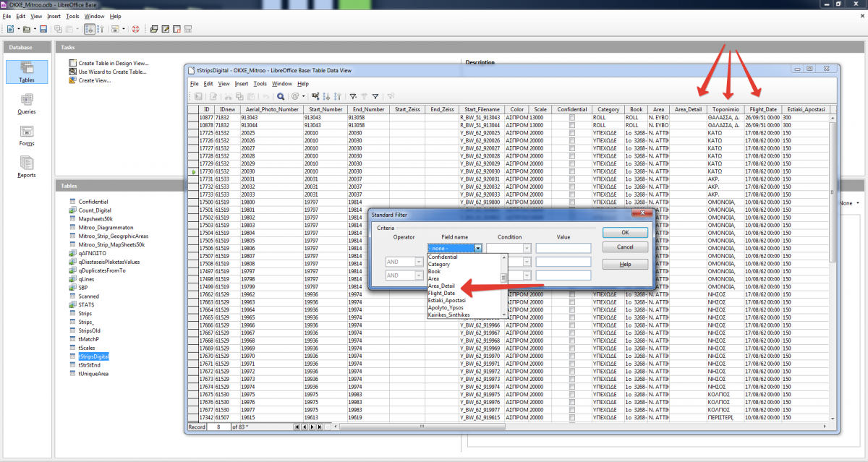Click Sort Ascending icon in Table Data View toolbar
868x462 pixels.
coord(327,96)
